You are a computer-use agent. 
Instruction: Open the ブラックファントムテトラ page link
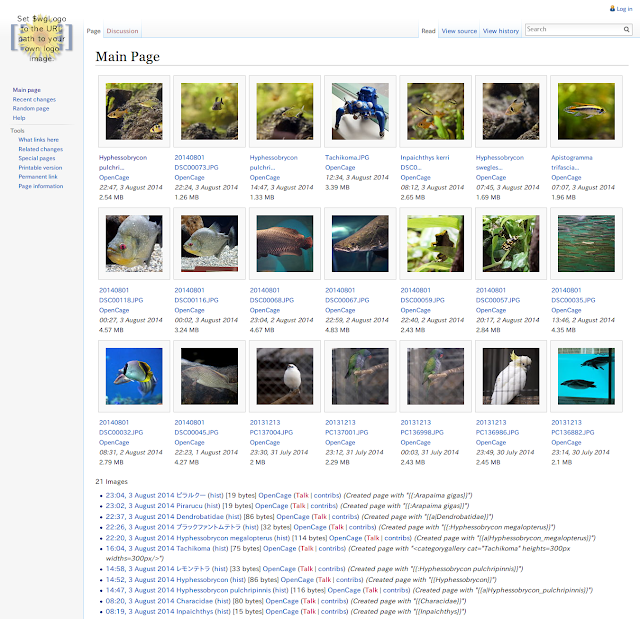point(209,527)
